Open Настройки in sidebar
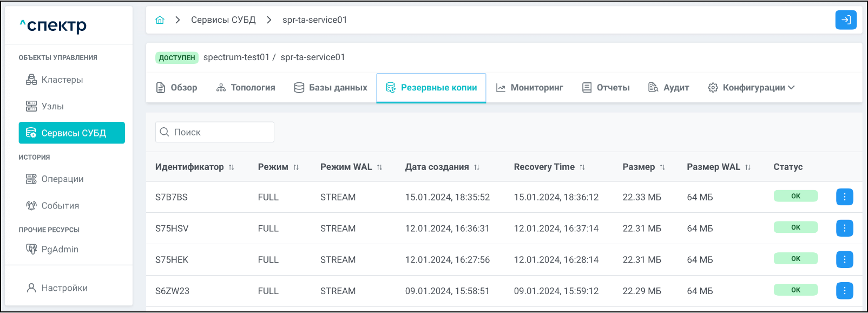868x313 pixels. pos(64,288)
